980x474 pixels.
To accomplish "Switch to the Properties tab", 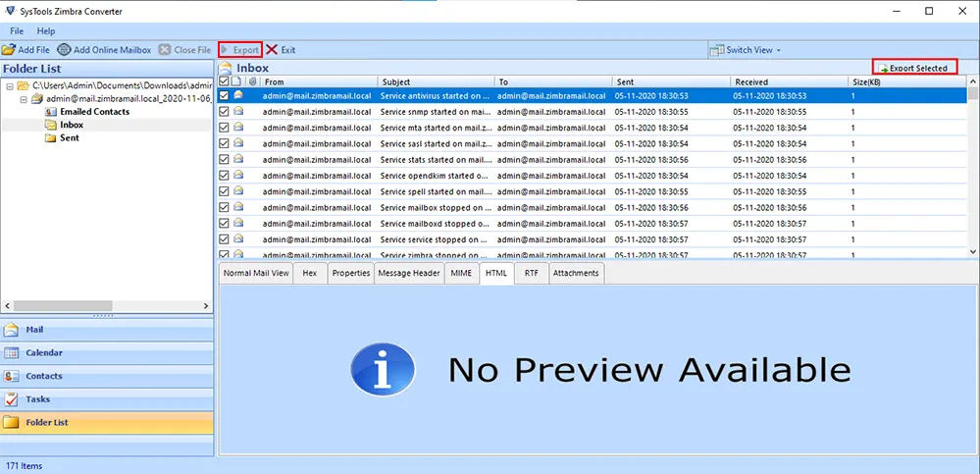I will [351, 273].
